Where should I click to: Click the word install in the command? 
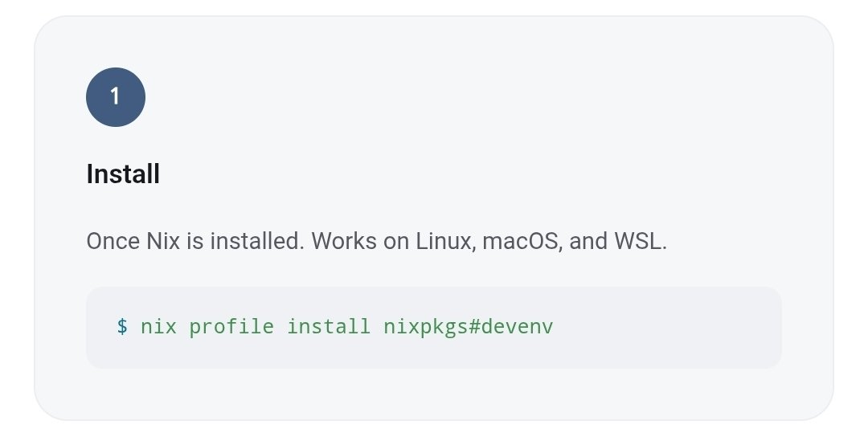[329, 326]
